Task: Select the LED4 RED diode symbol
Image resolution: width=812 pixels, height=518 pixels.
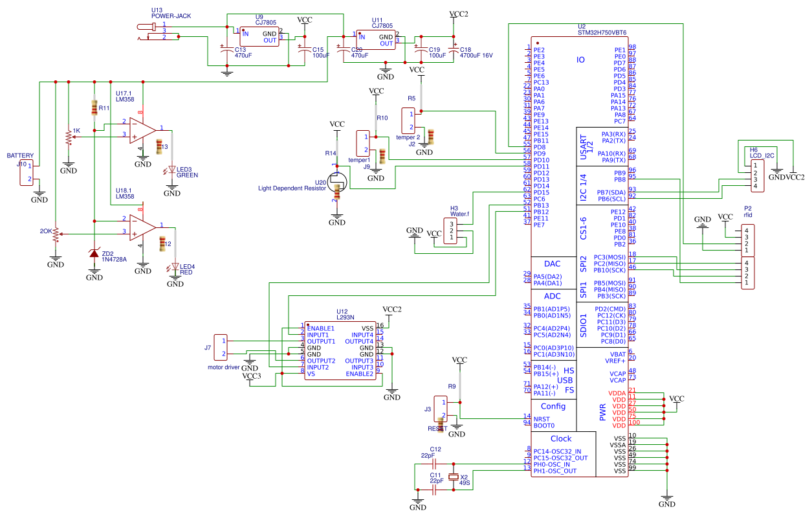Action: (176, 265)
